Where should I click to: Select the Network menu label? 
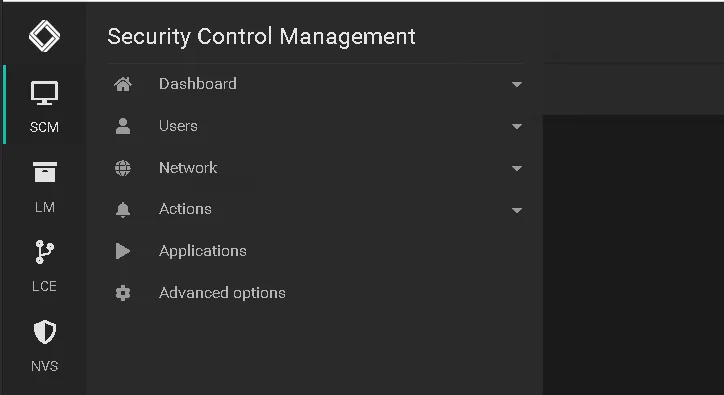pyautogui.click(x=188, y=168)
